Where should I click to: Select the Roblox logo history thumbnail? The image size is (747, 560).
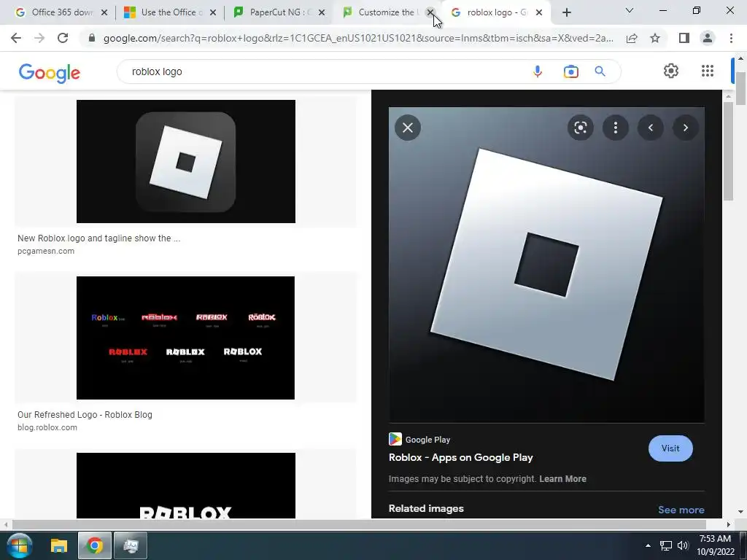tap(186, 338)
